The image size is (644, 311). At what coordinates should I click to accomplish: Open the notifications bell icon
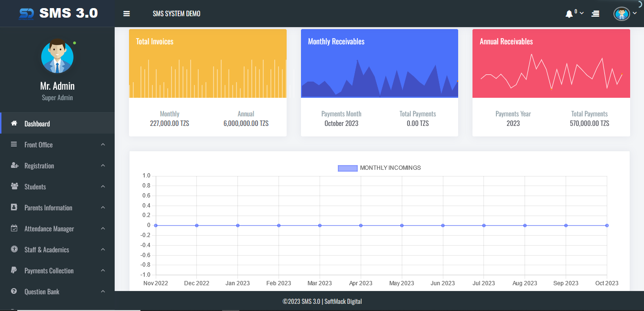coord(569,14)
